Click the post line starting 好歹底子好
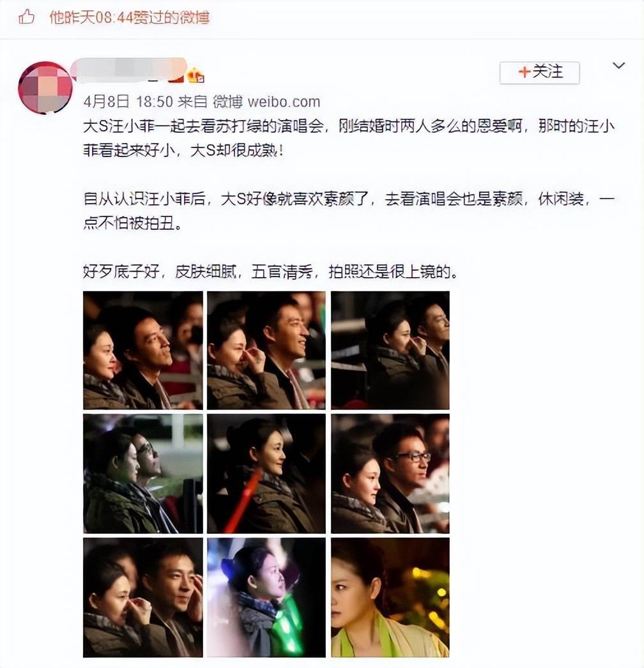The image size is (644, 668). pyautogui.click(x=271, y=271)
